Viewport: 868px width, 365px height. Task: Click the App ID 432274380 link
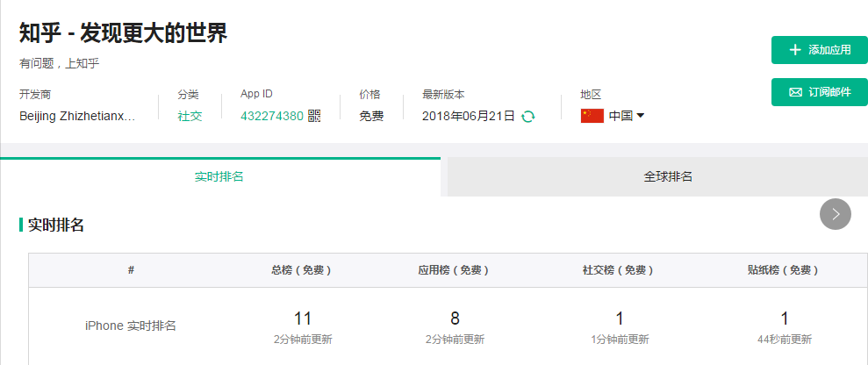[272, 116]
